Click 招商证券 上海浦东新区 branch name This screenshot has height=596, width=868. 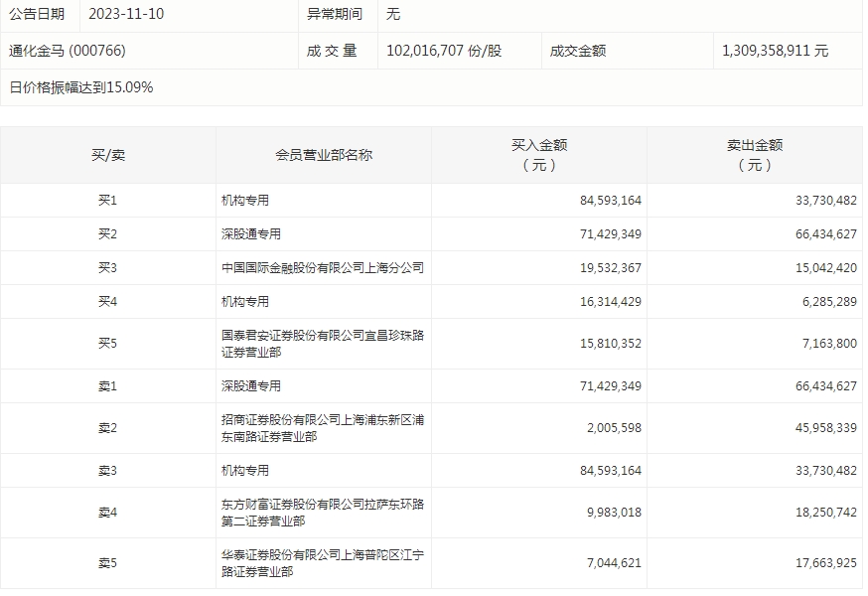tap(323, 428)
